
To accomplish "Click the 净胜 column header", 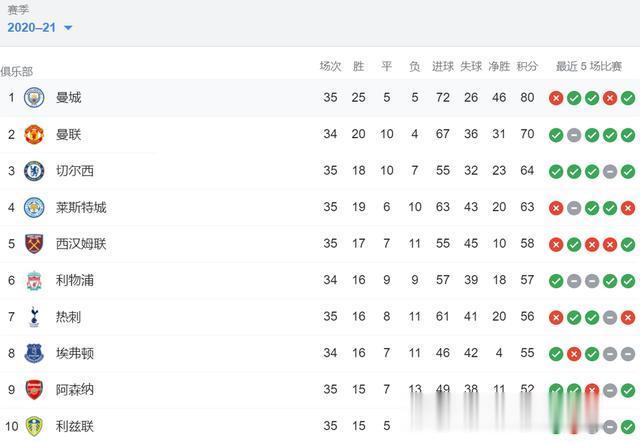I will click(499, 66).
